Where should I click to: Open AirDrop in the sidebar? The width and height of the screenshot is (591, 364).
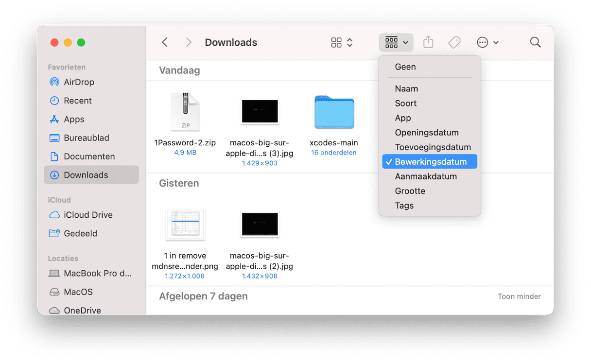79,82
